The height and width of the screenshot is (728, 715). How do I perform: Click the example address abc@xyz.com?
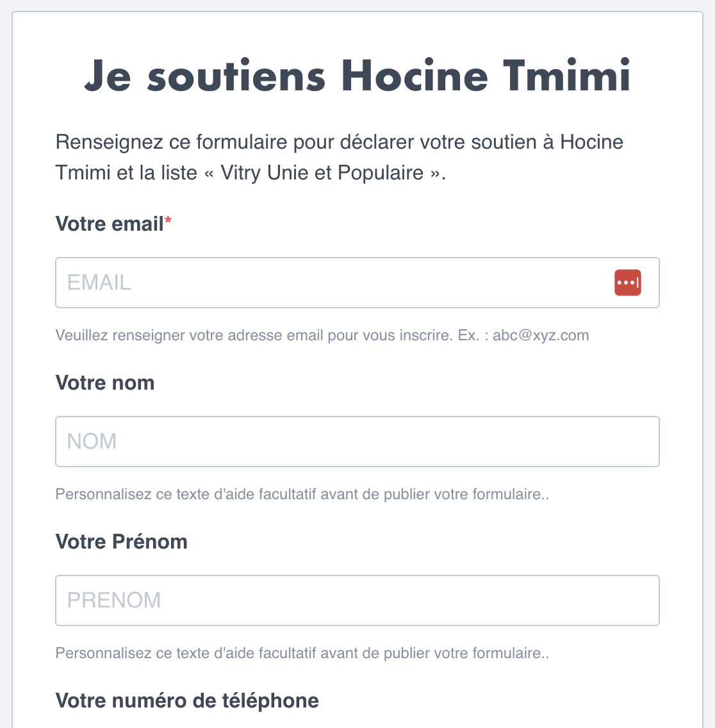pos(541,335)
